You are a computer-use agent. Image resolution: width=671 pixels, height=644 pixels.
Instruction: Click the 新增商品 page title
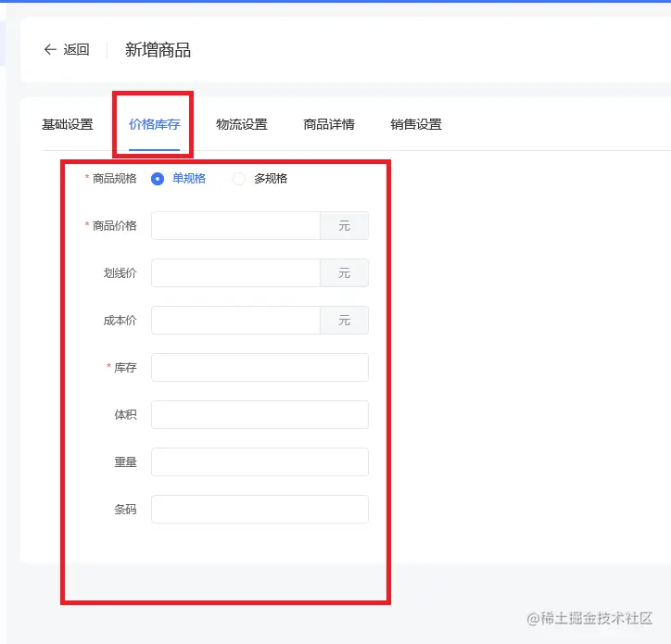click(158, 50)
